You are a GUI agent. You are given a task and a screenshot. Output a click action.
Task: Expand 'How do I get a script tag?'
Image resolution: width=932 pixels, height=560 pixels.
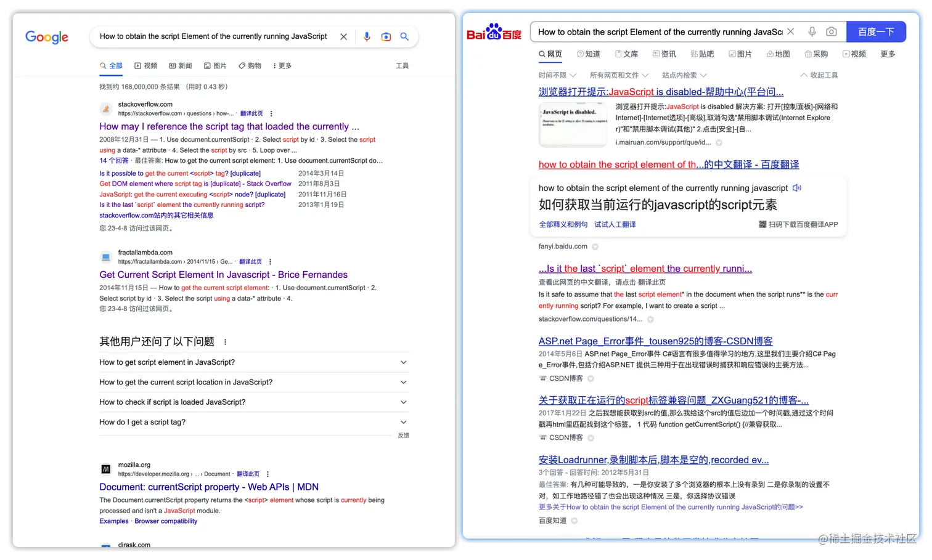[x=254, y=423]
